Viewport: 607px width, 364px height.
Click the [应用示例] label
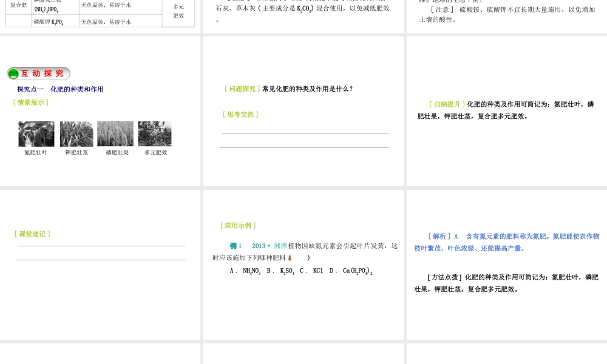238,226
